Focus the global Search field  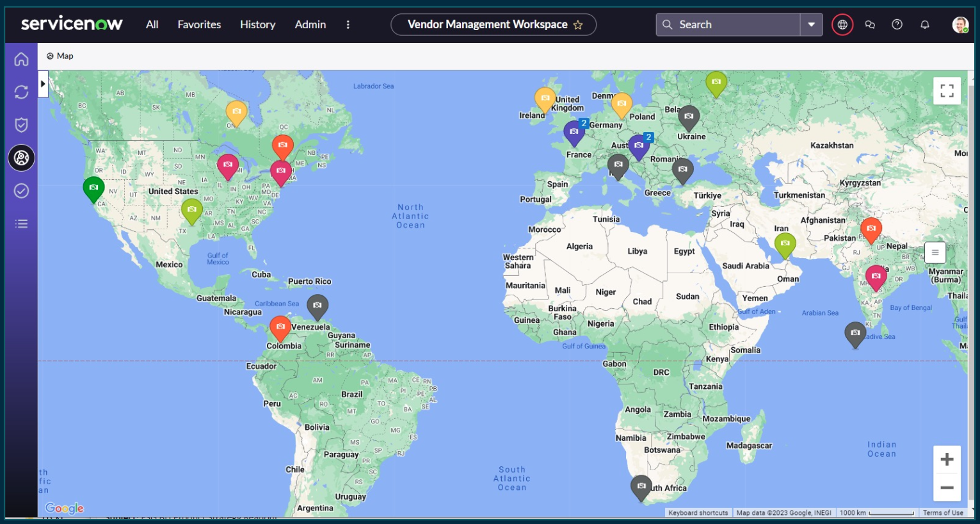pos(728,24)
